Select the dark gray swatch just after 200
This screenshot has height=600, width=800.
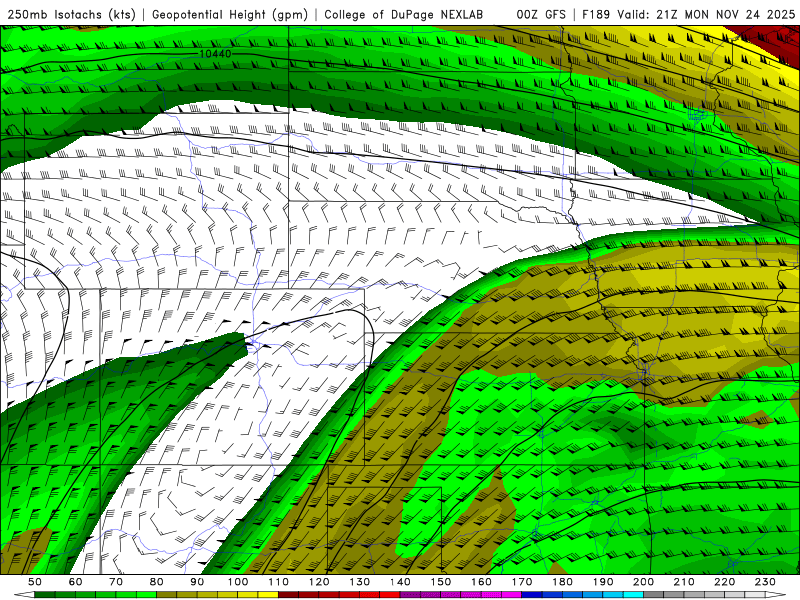[x=654, y=595]
